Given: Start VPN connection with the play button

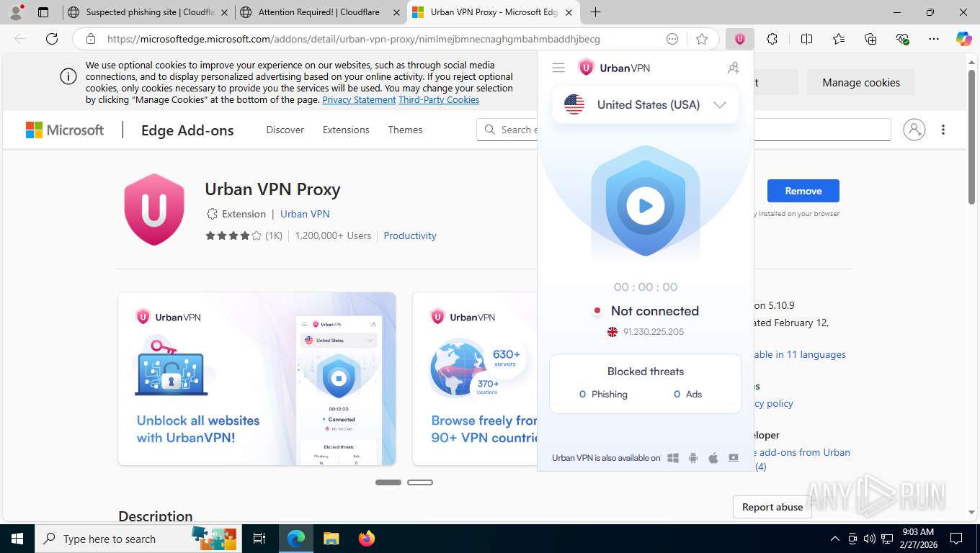Looking at the screenshot, I should tap(646, 206).
